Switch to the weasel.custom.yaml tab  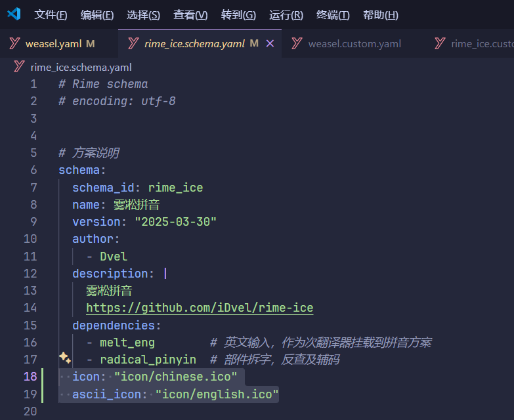[354, 44]
